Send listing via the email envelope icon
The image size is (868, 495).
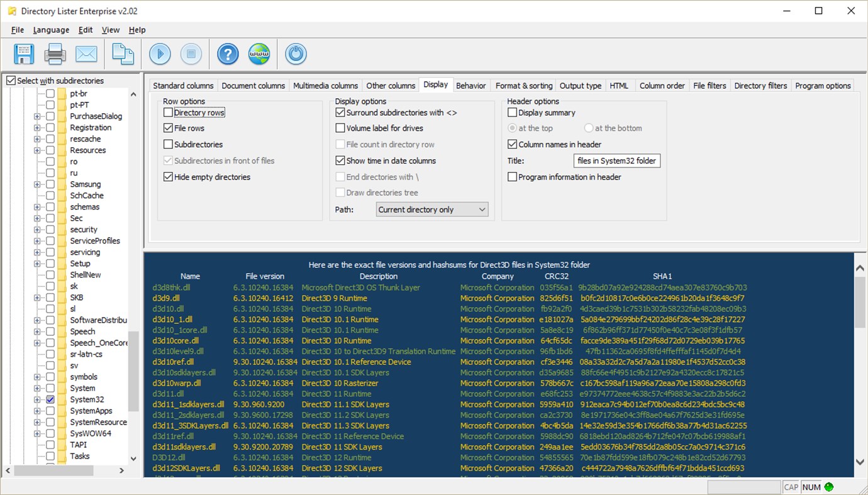click(x=86, y=54)
